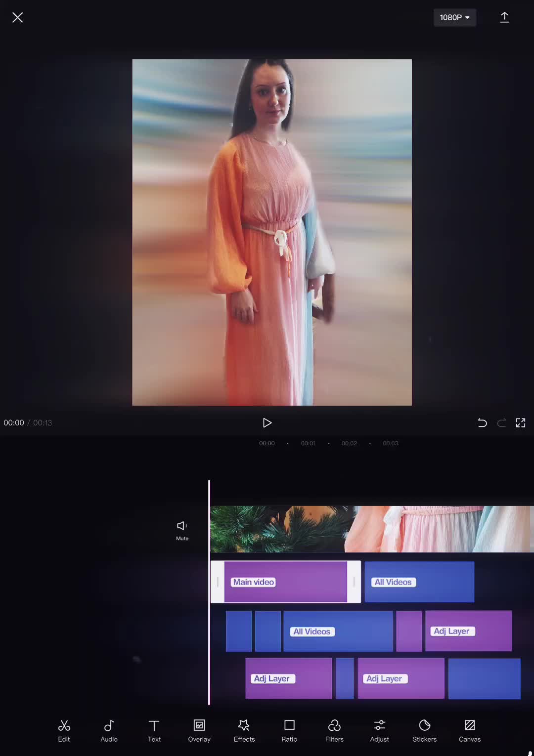This screenshot has width=534, height=756.
Task: Select the All Videos clip beside Main video
Action: (419, 582)
